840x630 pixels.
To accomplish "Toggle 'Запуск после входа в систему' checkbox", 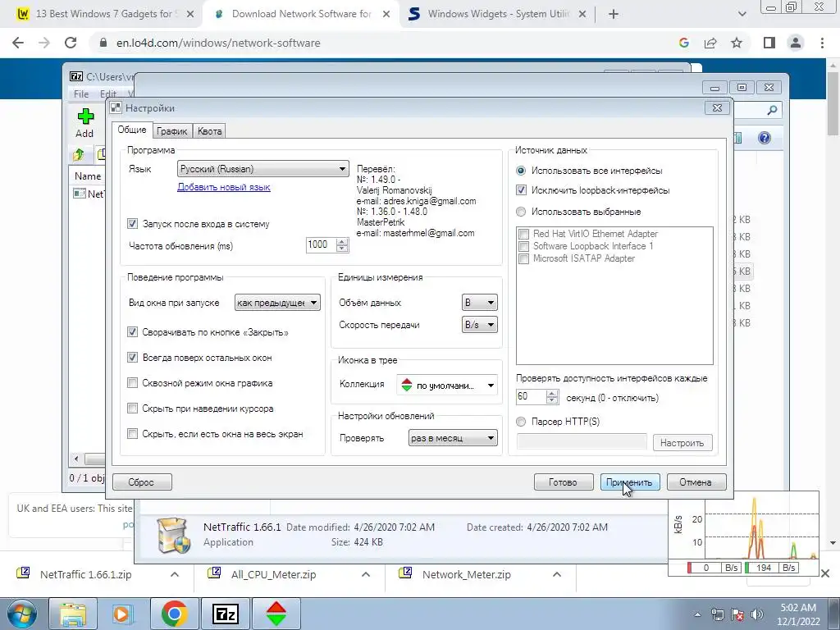I will tap(132, 223).
